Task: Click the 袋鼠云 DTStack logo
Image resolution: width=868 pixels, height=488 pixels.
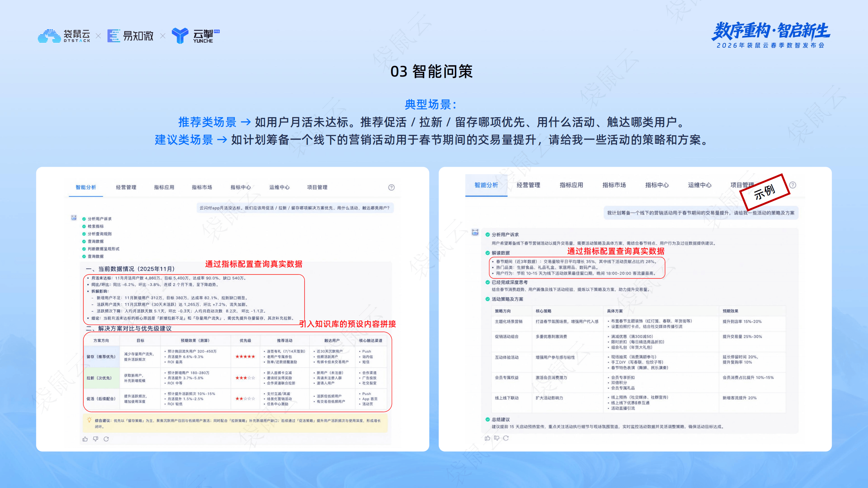Action: (64, 36)
